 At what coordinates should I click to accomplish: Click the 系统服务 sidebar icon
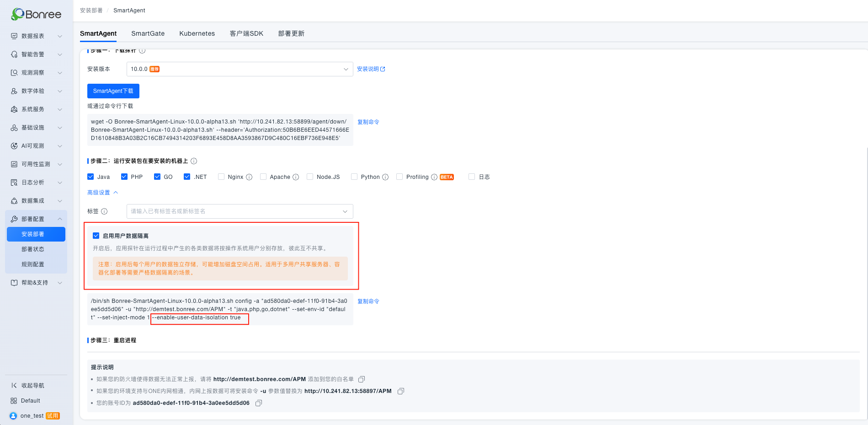tap(14, 109)
